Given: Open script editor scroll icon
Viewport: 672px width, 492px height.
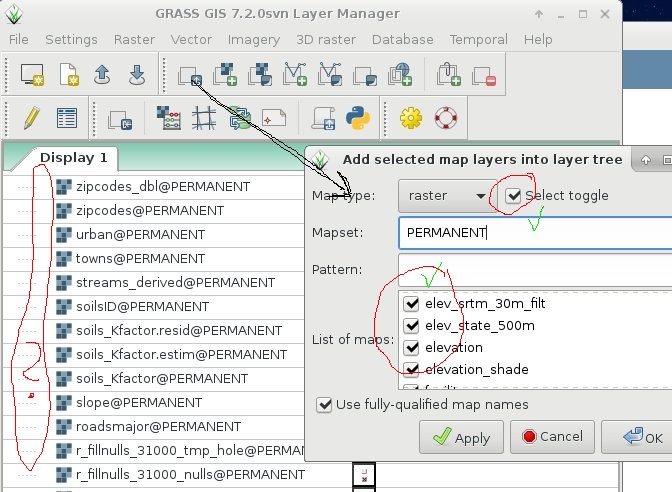Looking at the screenshot, I should coord(323,118).
